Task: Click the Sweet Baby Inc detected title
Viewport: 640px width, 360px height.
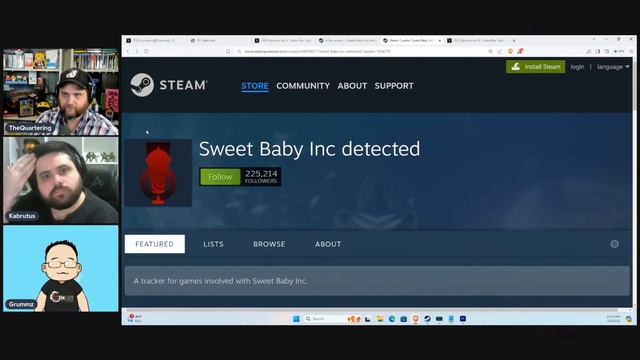Action: coord(309,149)
